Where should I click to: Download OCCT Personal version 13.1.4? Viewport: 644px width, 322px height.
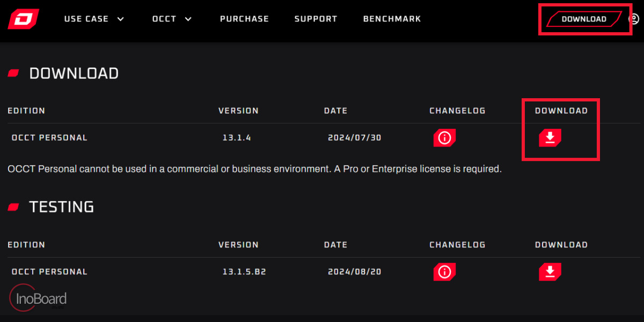pos(550,138)
